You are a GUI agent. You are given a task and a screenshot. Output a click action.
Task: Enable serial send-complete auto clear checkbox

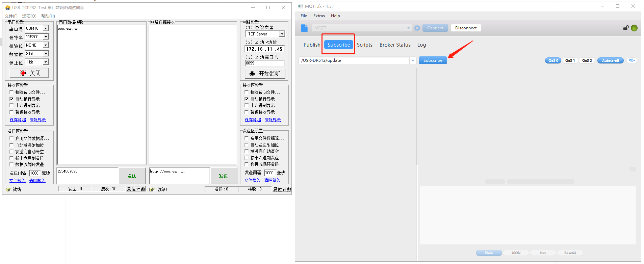pyautogui.click(x=11, y=152)
